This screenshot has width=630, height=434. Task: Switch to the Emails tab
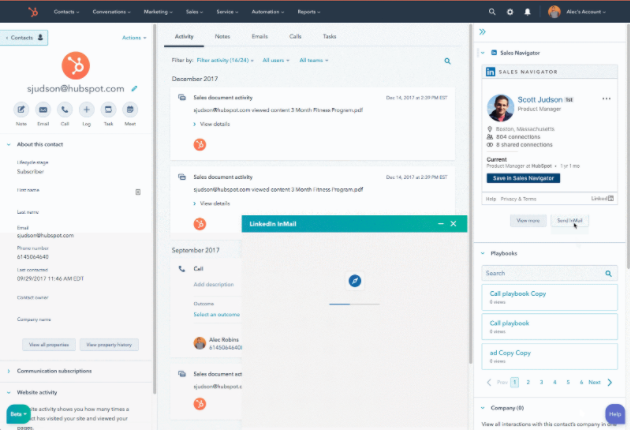tap(260, 36)
